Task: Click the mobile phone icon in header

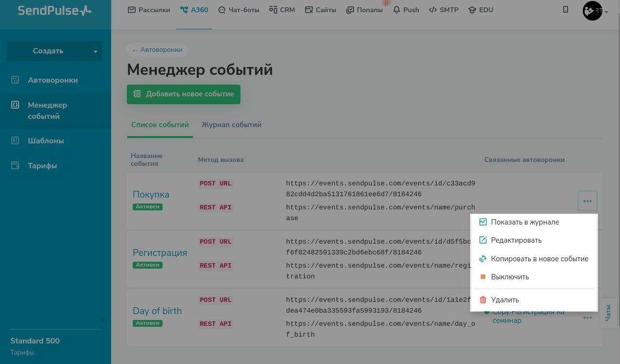Action: coord(566,10)
